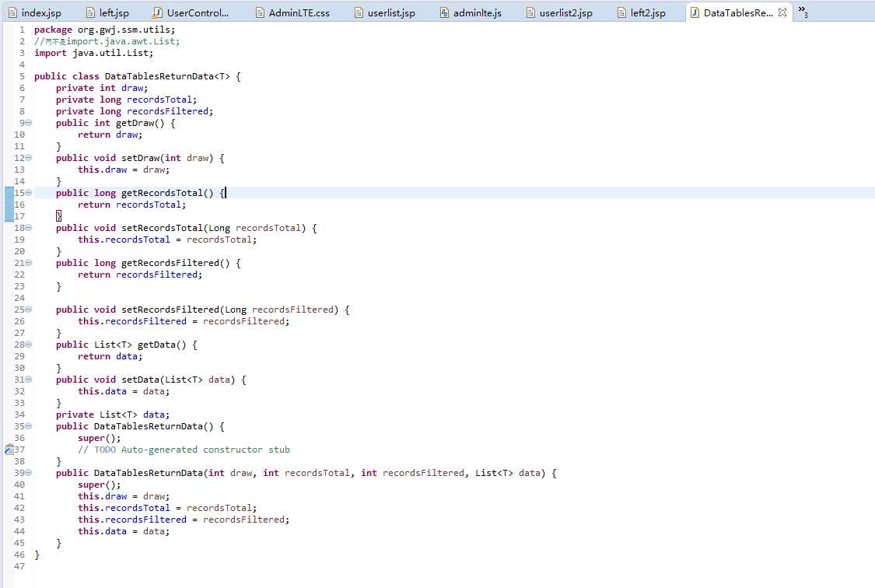The width and height of the screenshot is (875, 588).
Task: Click 'this.data = data;' on line 32
Action: point(124,391)
